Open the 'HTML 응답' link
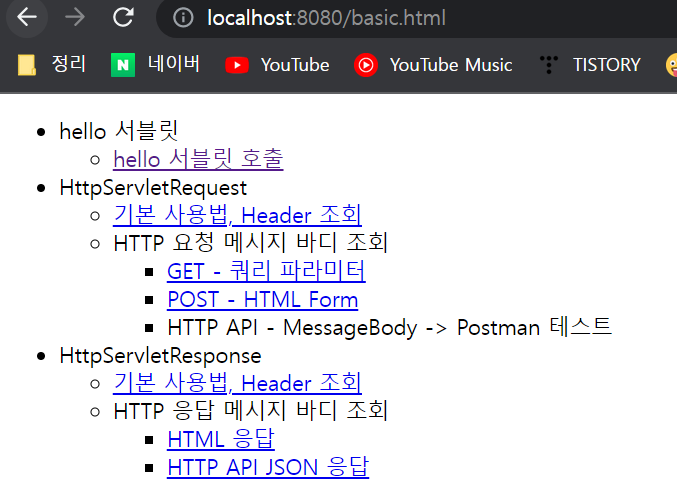677x491 pixels. pos(221,439)
